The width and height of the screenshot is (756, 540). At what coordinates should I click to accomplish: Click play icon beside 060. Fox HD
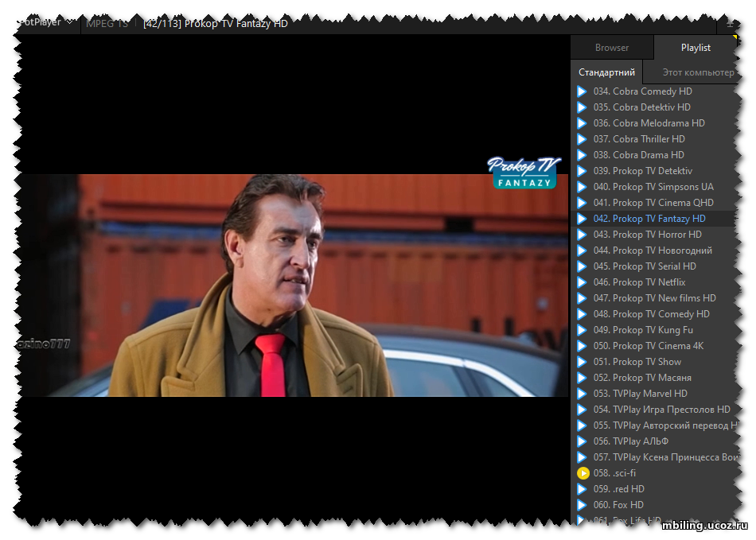[x=582, y=505]
